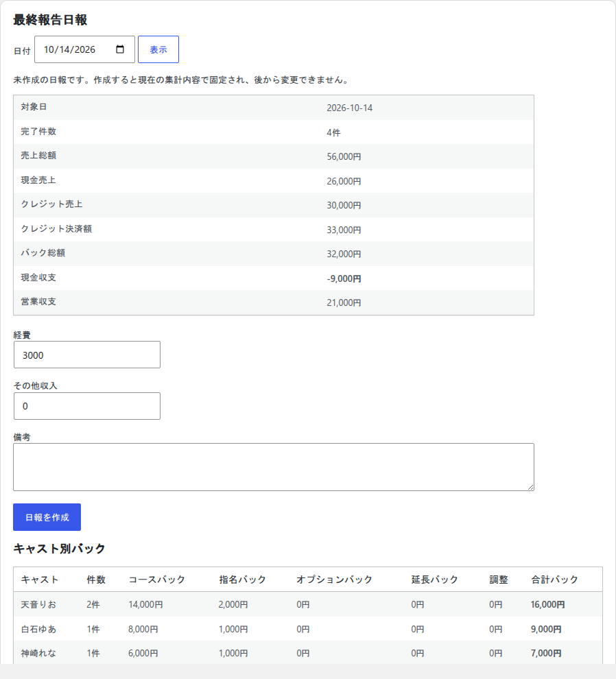Select 天音りお's 指名バック 2,000円
The height and width of the screenshot is (679, 616).
[233, 604]
